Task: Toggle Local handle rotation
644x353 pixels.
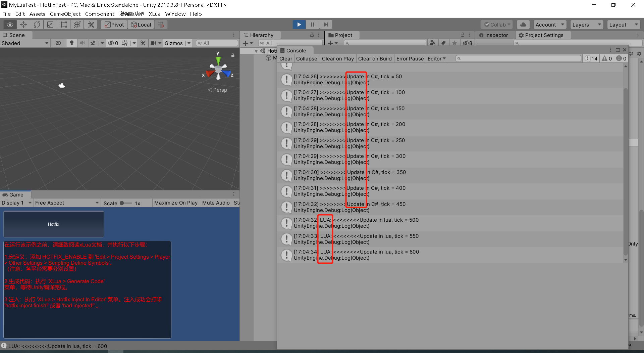Action: tap(141, 25)
